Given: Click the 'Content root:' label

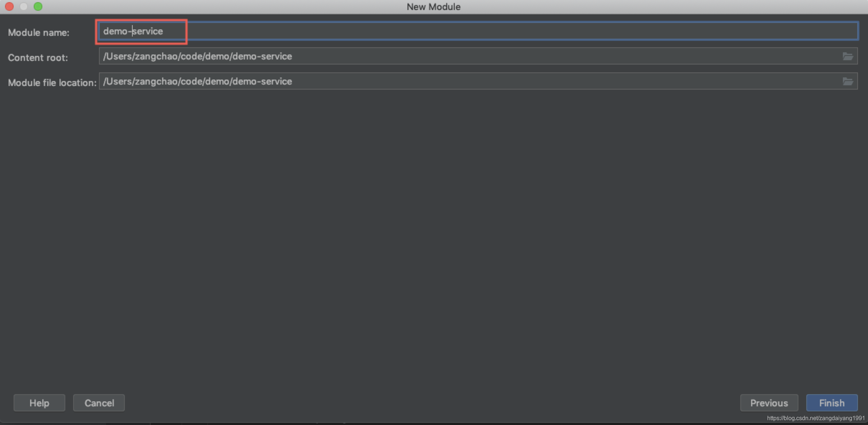Looking at the screenshot, I should pyautogui.click(x=38, y=58).
